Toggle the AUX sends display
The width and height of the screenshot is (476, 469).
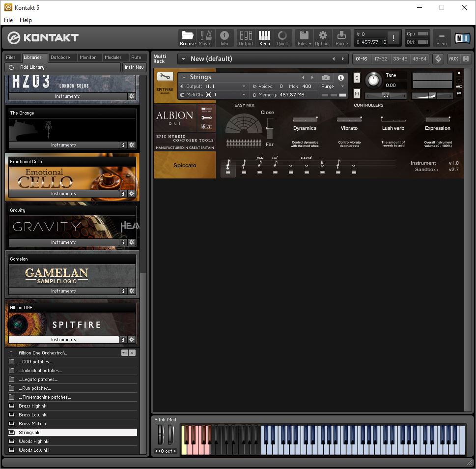click(x=459, y=87)
